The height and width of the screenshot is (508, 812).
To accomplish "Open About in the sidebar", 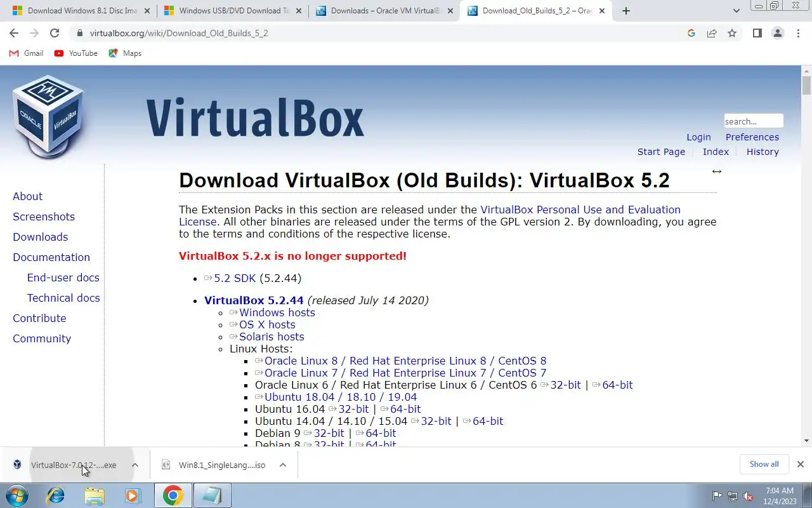I will [x=28, y=196].
